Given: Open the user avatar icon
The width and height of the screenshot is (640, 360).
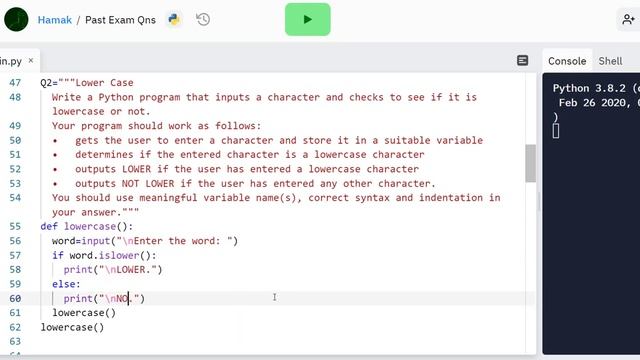Looking at the screenshot, I should 16,19.
